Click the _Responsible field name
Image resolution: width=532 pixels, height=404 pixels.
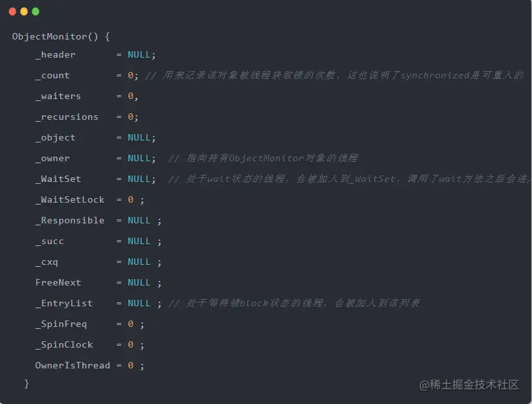click(69, 221)
